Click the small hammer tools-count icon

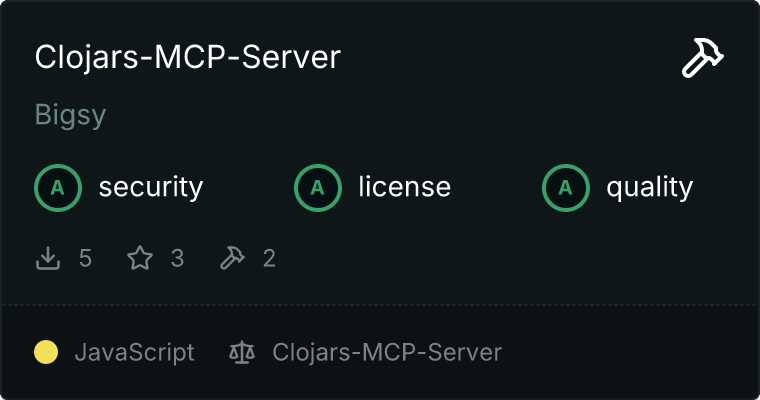[232, 258]
